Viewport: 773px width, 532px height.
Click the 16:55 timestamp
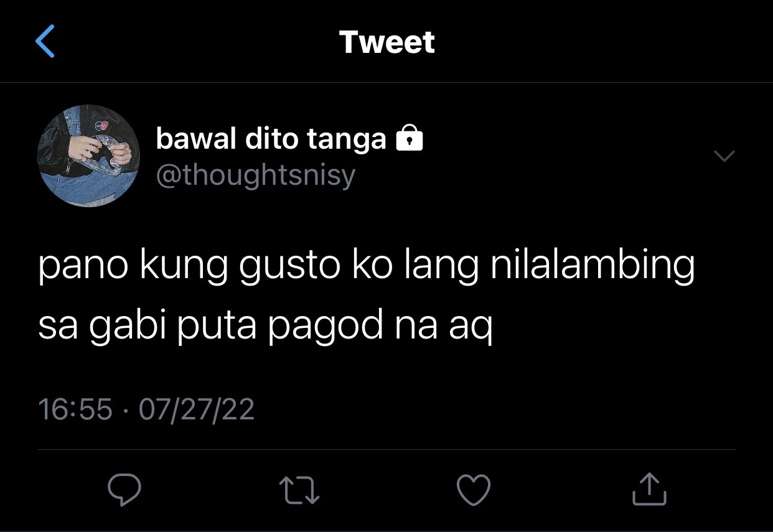tap(75, 409)
